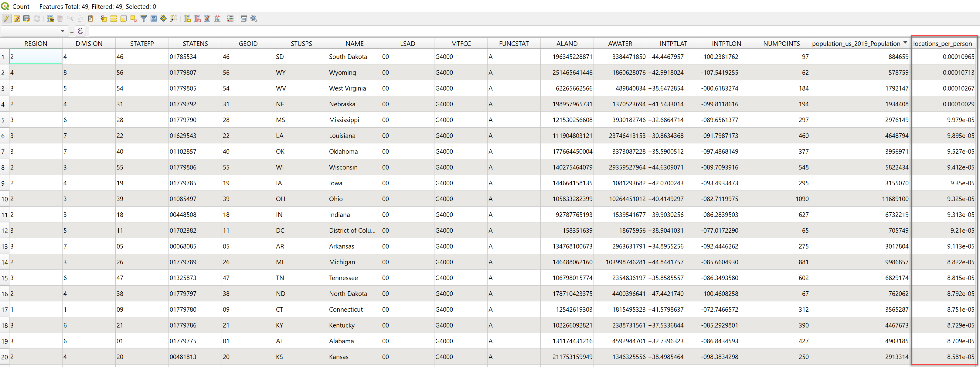Save edits with the floppy disk icon
This screenshot has width=980, height=367.
point(27,19)
